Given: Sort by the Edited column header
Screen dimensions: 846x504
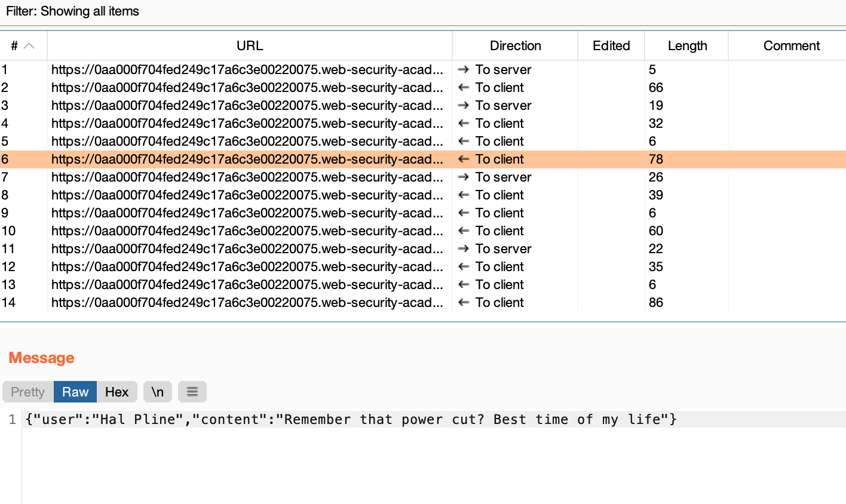Looking at the screenshot, I should click(611, 46).
